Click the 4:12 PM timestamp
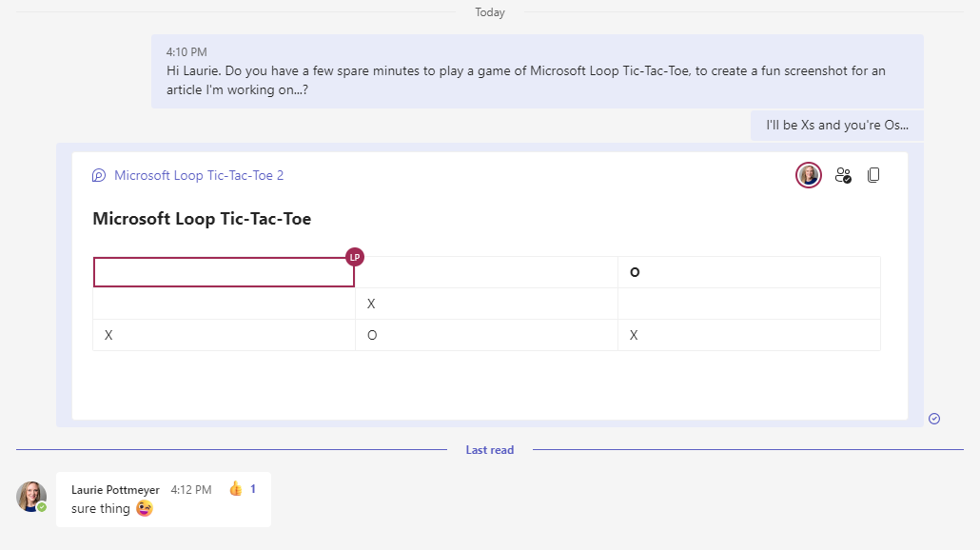The height and width of the screenshot is (550, 980). coord(191,490)
